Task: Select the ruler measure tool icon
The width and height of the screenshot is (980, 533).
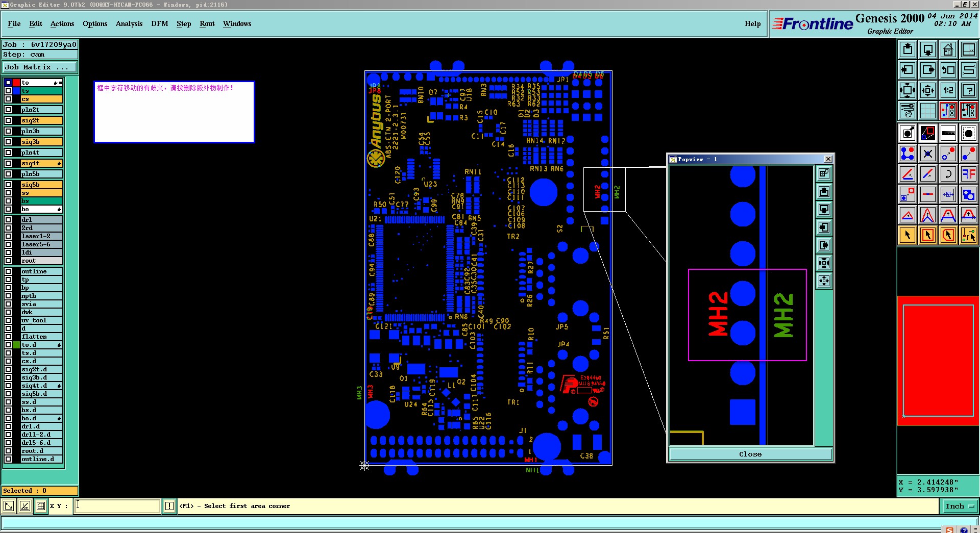Action: [948, 133]
